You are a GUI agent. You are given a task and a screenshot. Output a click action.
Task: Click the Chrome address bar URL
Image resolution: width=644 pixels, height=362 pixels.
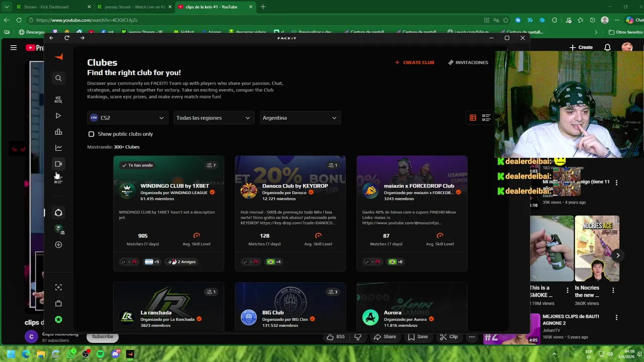(x=87, y=20)
